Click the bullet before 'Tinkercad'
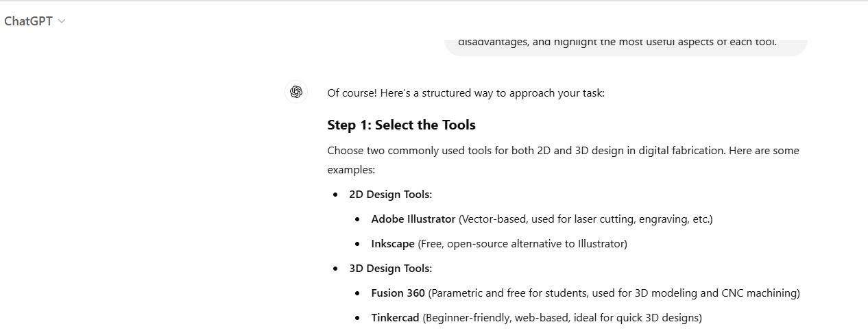This screenshot has height=333, width=868. click(357, 318)
